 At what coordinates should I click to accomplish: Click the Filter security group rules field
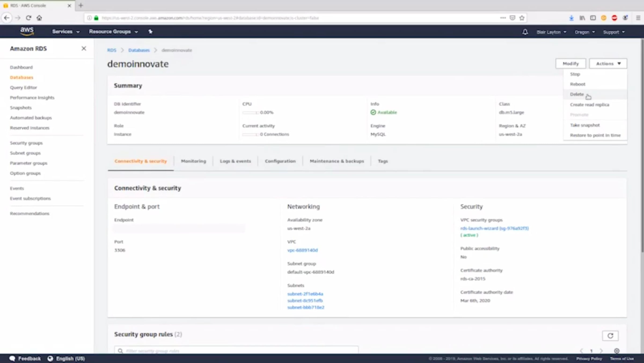tap(236, 350)
